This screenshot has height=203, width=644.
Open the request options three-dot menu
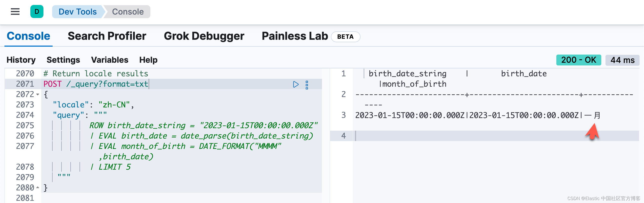click(x=307, y=85)
